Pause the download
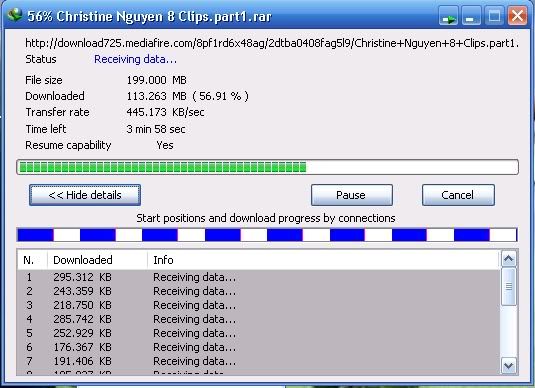535x388 pixels. [x=352, y=195]
